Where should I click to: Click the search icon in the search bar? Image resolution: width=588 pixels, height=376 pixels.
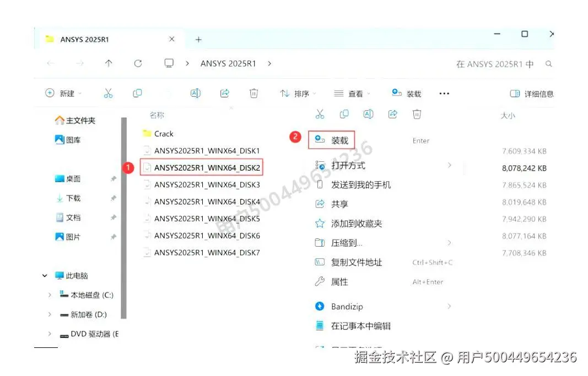pos(549,63)
